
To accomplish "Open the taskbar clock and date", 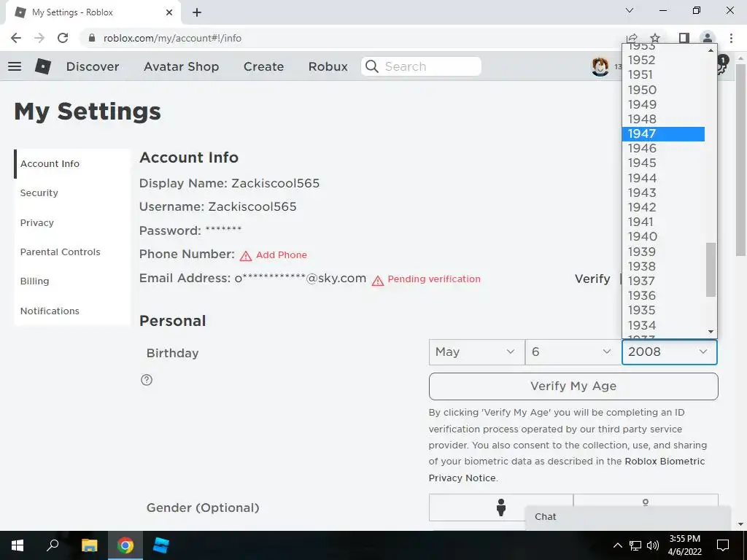I will click(x=684, y=545).
